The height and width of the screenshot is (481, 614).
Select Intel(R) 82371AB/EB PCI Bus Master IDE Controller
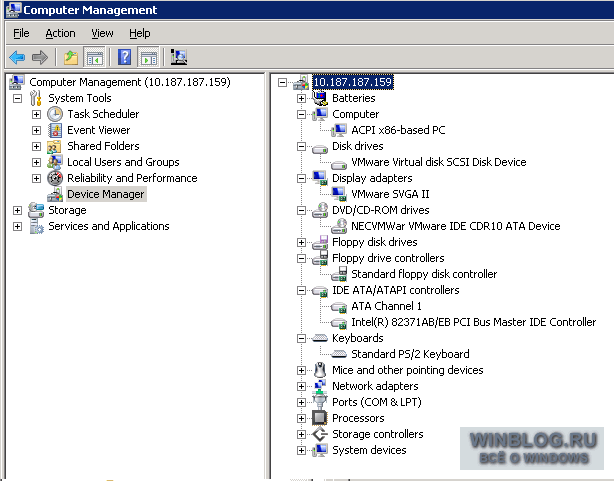(473, 322)
